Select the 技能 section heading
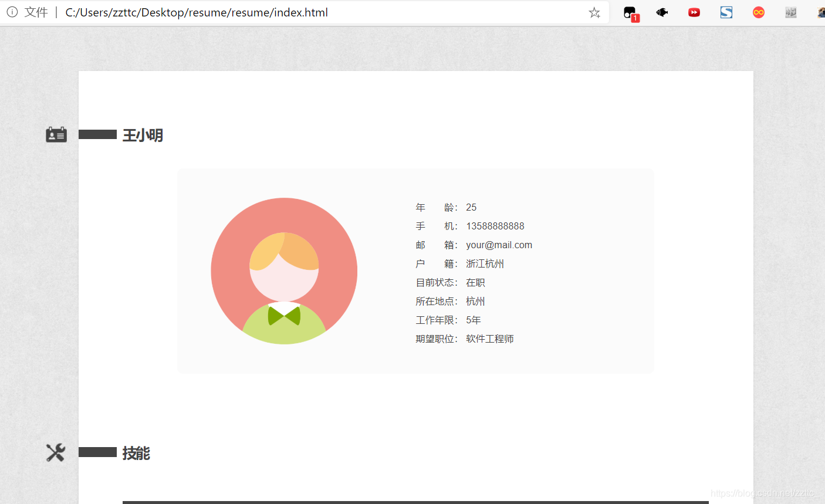Viewport: 825px width, 504px height. (137, 453)
